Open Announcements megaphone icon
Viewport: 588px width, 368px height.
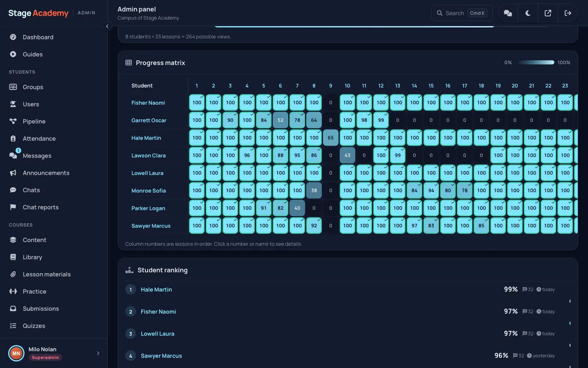13,173
